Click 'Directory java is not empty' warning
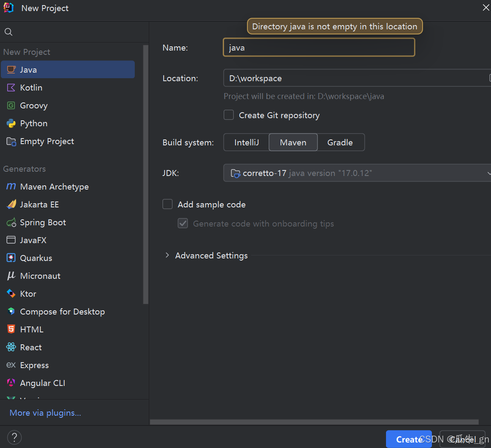The width and height of the screenshot is (491, 448). pos(335,26)
